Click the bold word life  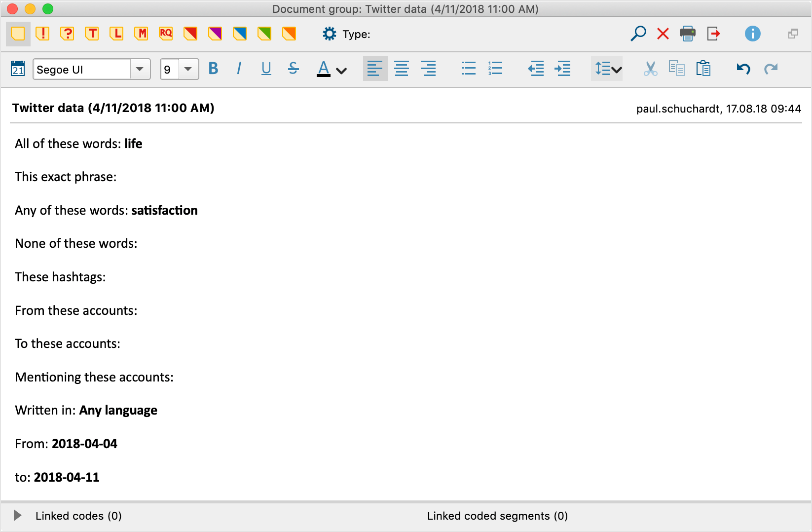133,144
